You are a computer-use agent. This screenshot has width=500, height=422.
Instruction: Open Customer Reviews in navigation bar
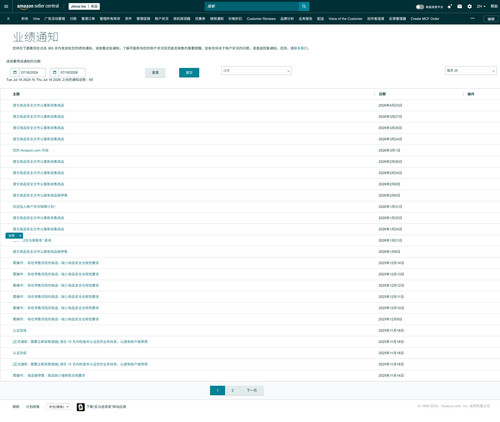[261, 19]
